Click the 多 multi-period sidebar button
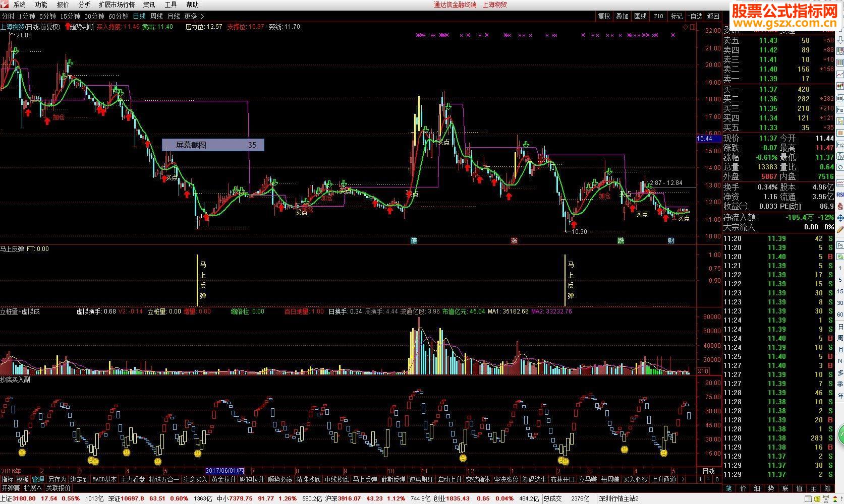The width and height of the screenshot is (844, 504). 840,372
